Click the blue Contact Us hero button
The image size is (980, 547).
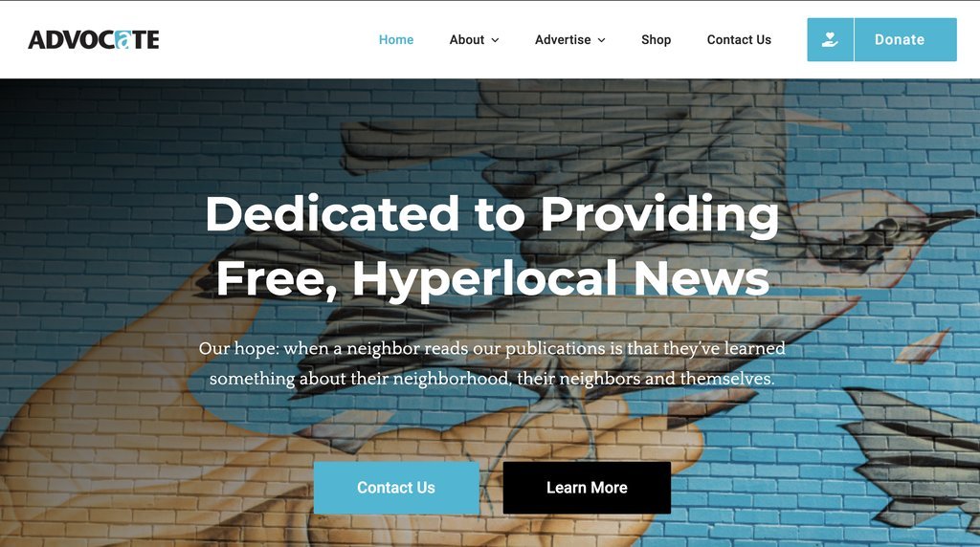coord(396,488)
